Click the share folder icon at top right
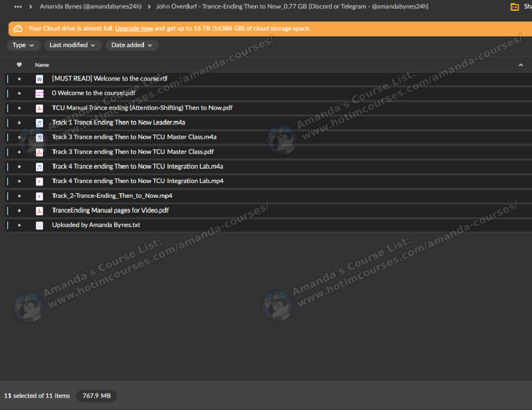 coord(515,7)
